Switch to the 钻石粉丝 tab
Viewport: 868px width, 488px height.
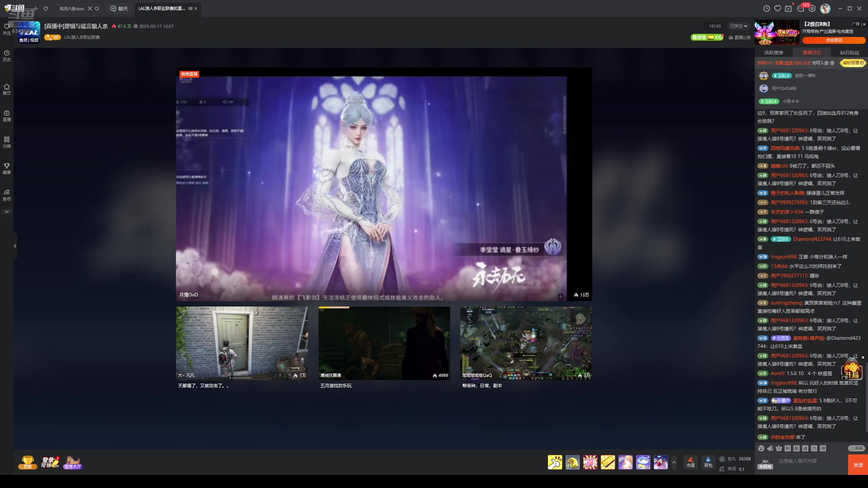(849, 53)
